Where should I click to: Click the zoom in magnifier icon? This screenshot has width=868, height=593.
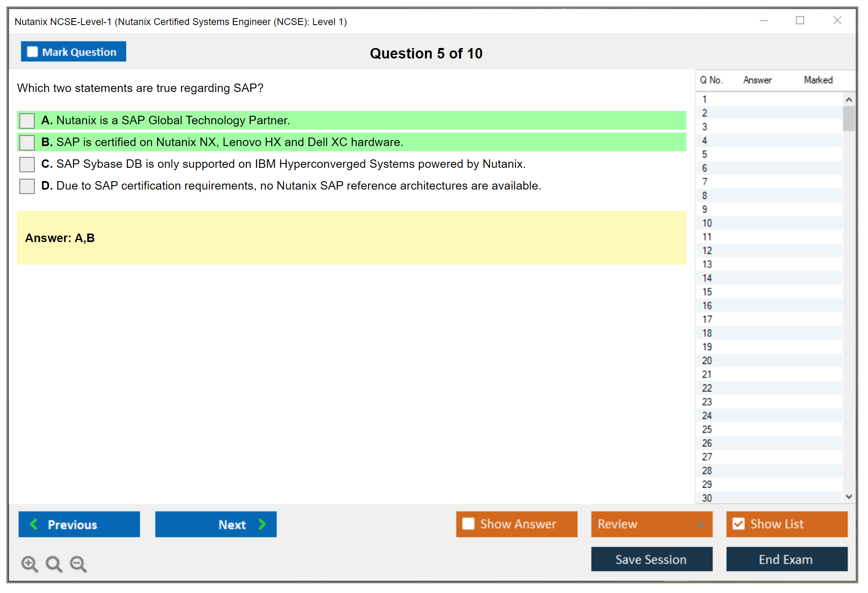29,564
